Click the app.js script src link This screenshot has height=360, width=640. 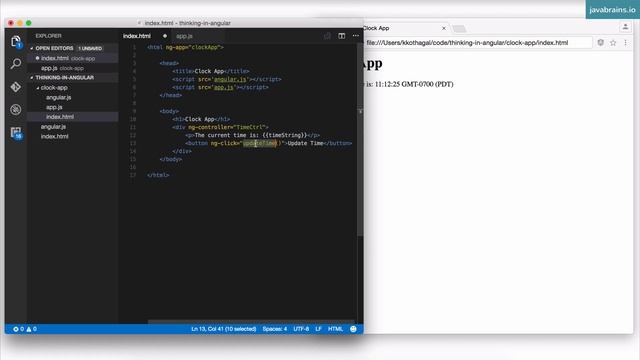click(x=224, y=87)
